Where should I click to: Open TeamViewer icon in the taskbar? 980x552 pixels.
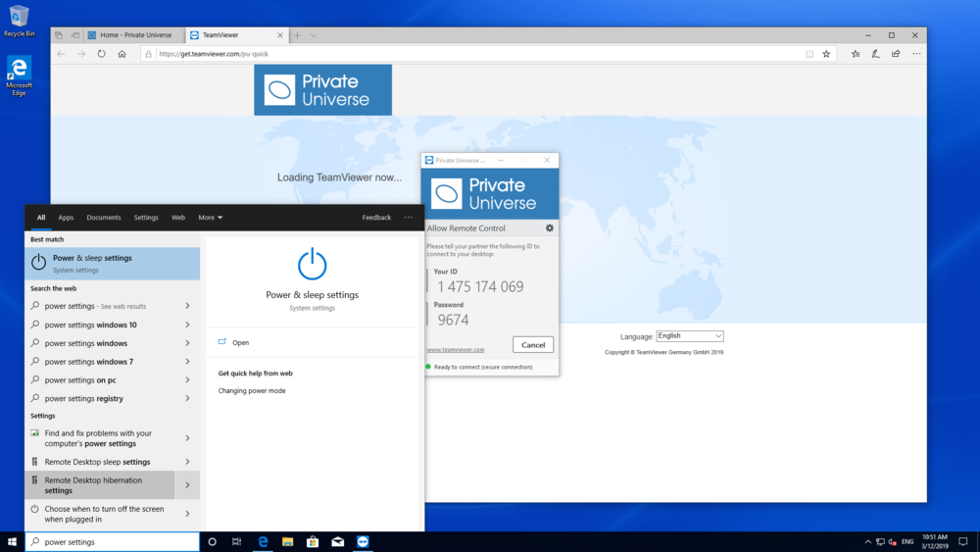click(x=364, y=541)
